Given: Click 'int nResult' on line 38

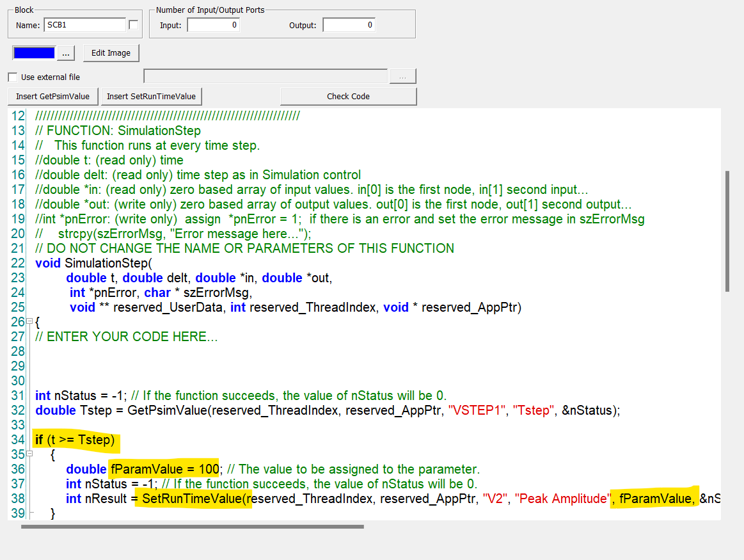Looking at the screenshot, I should [97, 499].
